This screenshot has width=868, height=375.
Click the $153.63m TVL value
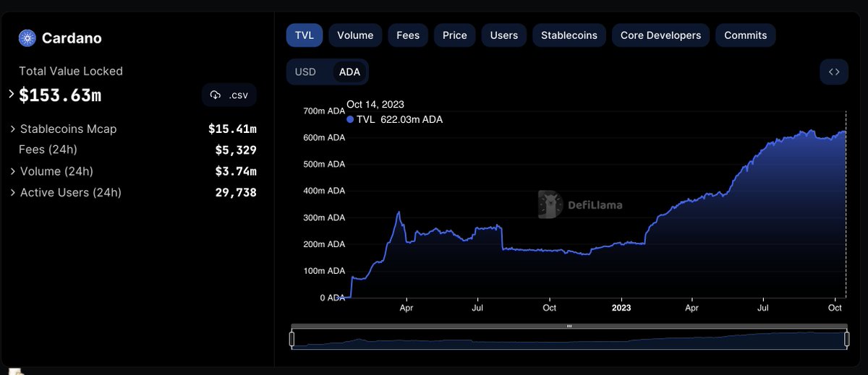60,95
